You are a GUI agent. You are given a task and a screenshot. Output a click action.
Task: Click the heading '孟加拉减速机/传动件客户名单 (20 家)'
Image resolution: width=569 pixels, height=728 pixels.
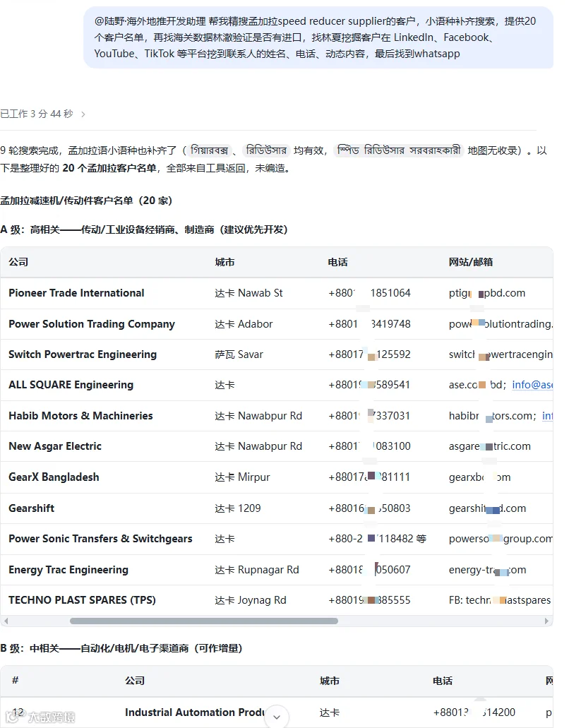pyautogui.click(x=86, y=201)
